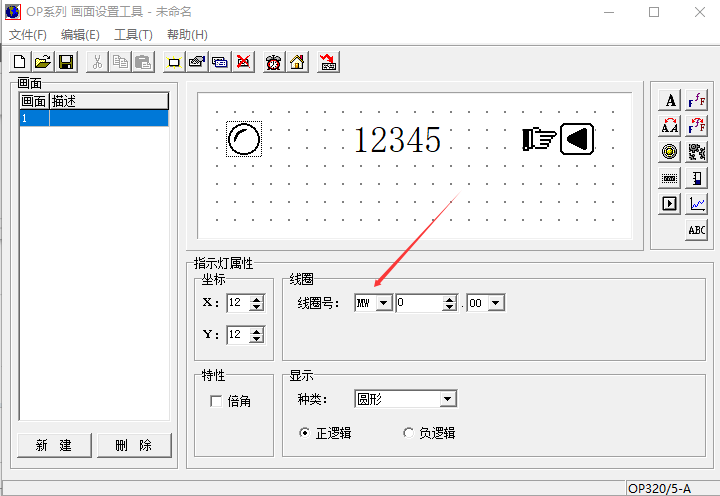The width and height of the screenshot is (720, 496).
Task: Decrease the Y coordinate with down arrow
Action: point(257,339)
